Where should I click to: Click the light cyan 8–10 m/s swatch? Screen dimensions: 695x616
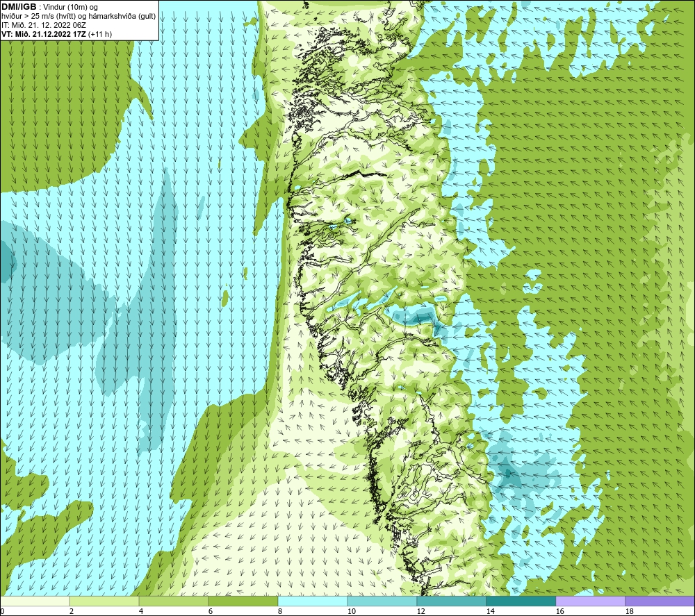(313, 601)
